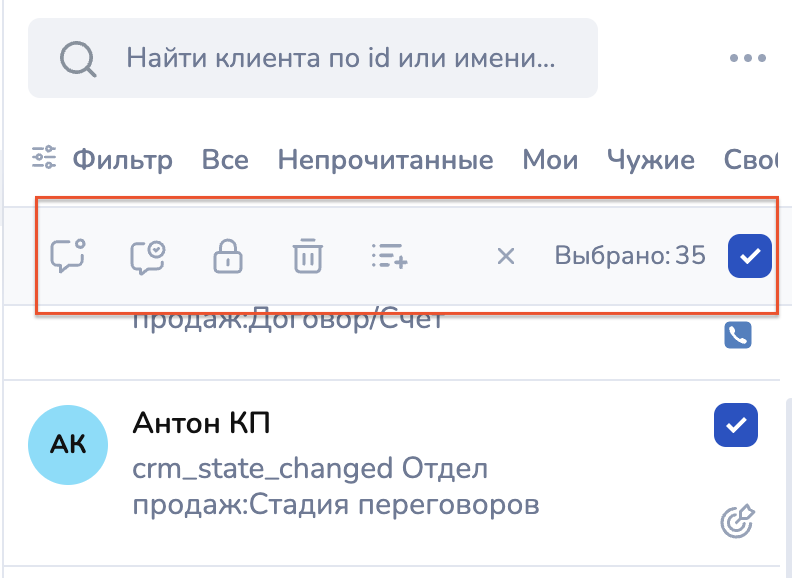Open the three-dots more options menu

point(747,58)
